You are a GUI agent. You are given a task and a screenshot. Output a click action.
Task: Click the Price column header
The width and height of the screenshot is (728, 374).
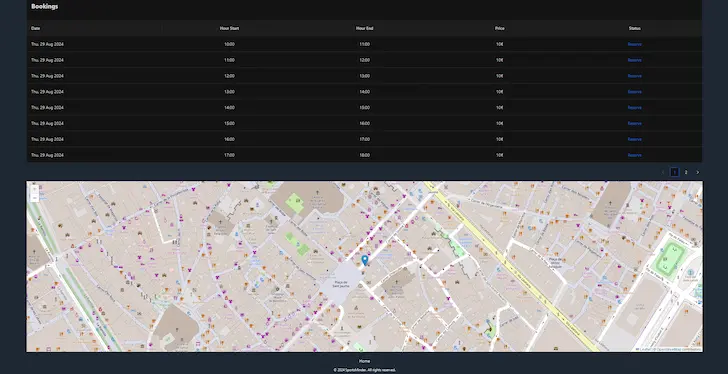500,28
